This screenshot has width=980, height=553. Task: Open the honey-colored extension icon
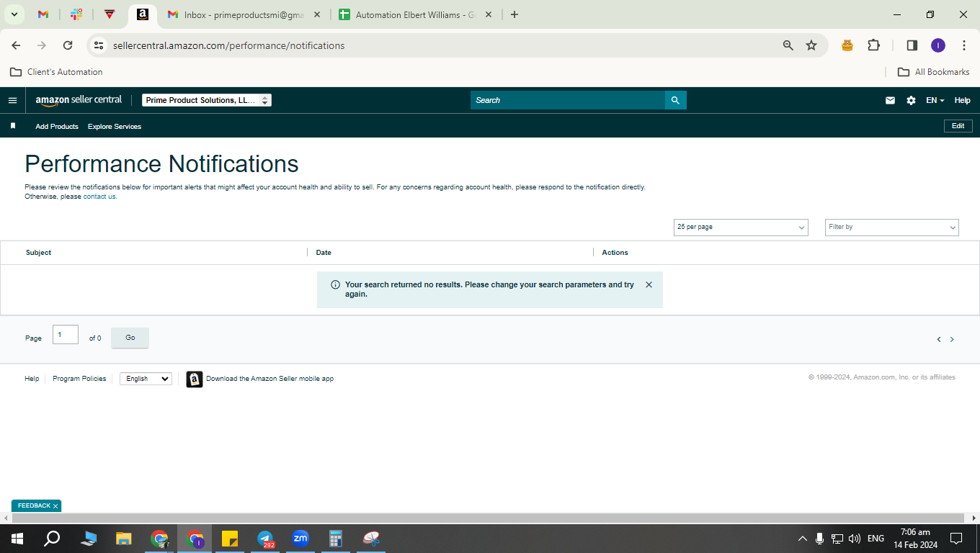pyautogui.click(x=847, y=45)
